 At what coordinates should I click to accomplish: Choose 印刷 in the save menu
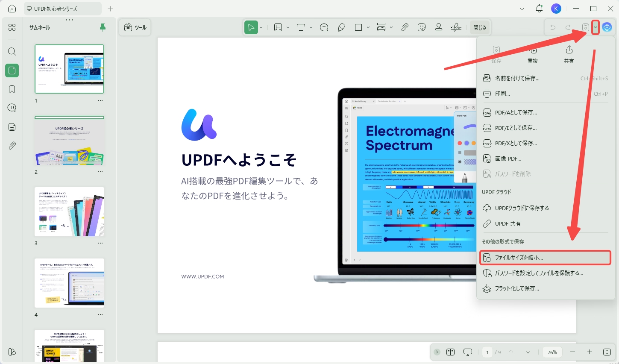pyautogui.click(x=546, y=94)
